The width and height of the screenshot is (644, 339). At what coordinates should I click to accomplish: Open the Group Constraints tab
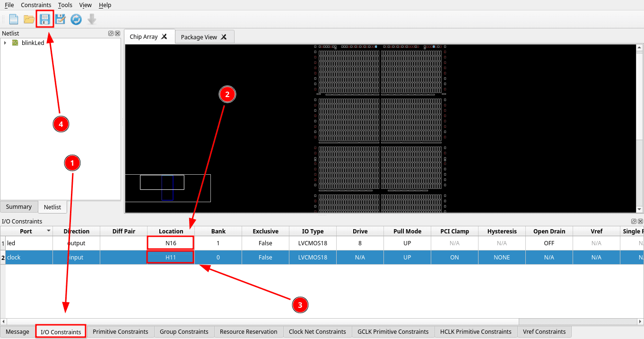coord(184,331)
